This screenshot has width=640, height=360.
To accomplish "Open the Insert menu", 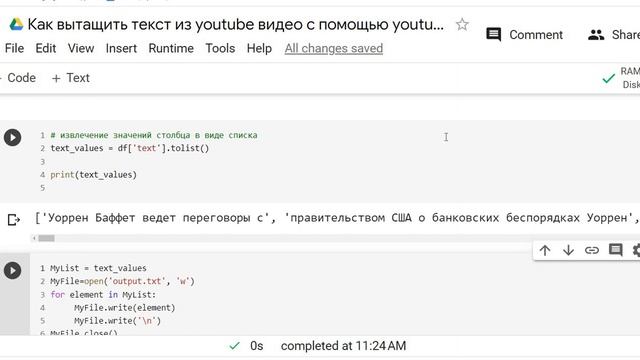I will coord(121,48).
